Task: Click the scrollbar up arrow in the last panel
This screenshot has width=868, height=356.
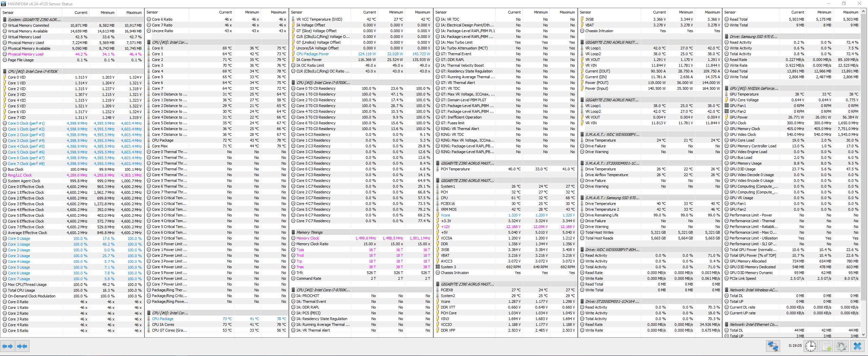Action: click(864, 12)
